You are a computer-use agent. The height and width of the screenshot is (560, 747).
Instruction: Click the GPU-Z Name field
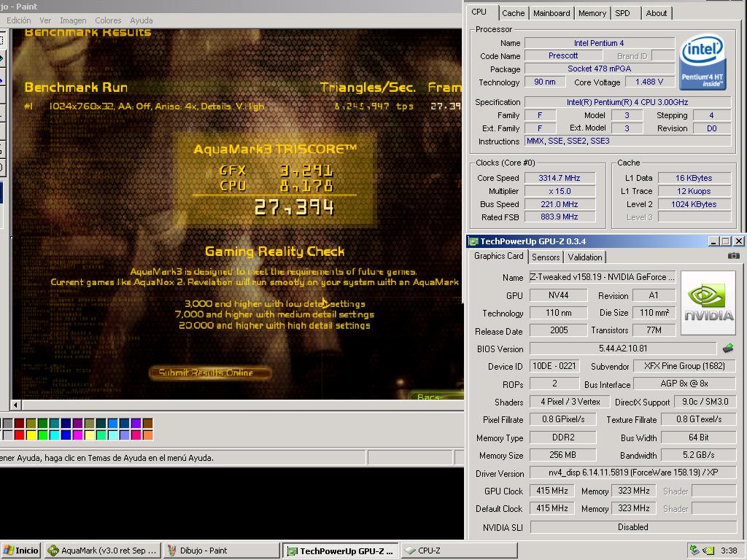click(602, 278)
